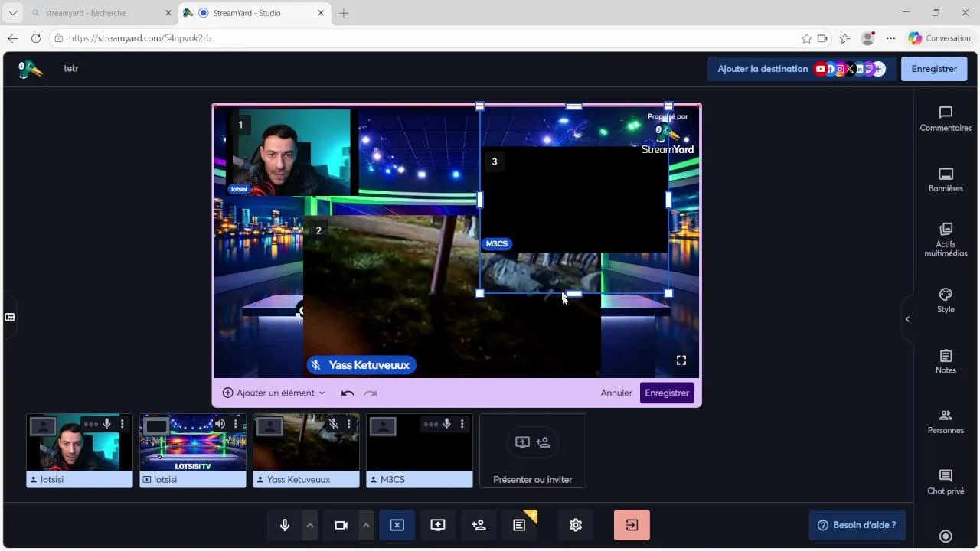Open studio settings gear
This screenshot has width=980, height=551.
point(576,525)
